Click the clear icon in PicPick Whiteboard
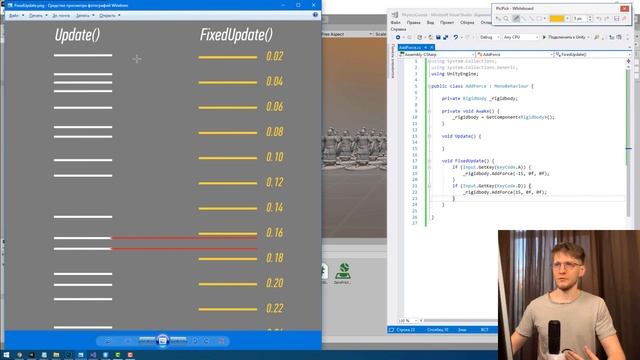Image resolution: width=640 pixels, height=360 pixels. click(x=624, y=18)
